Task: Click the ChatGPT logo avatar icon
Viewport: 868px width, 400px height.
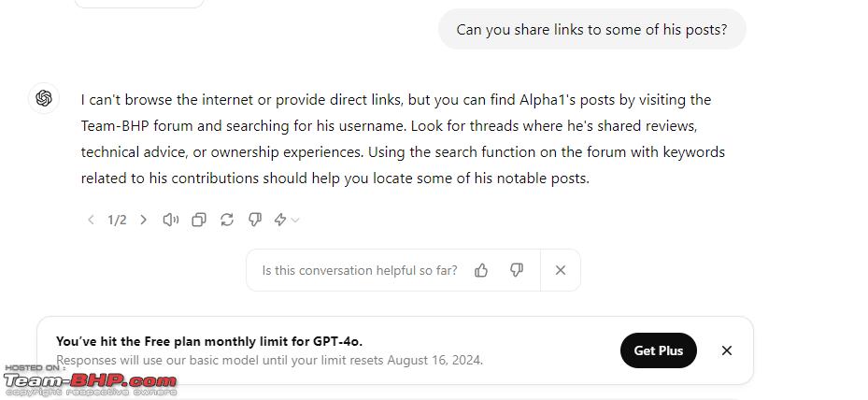Action: pos(44,98)
